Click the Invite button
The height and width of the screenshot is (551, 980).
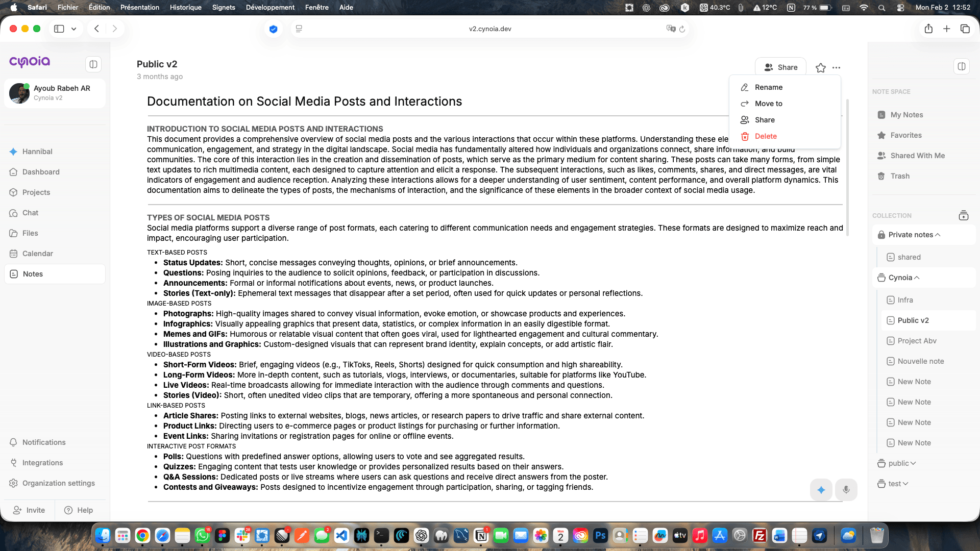30,510
